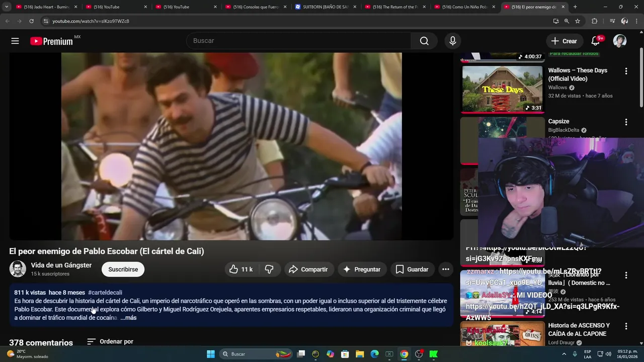Open Windows Start menu
The image size is (644, 362).
click(211, 354)
